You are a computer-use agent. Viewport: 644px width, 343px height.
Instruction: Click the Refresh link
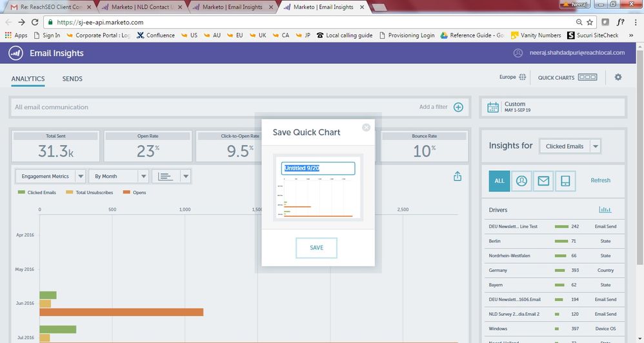click(600, 181)
